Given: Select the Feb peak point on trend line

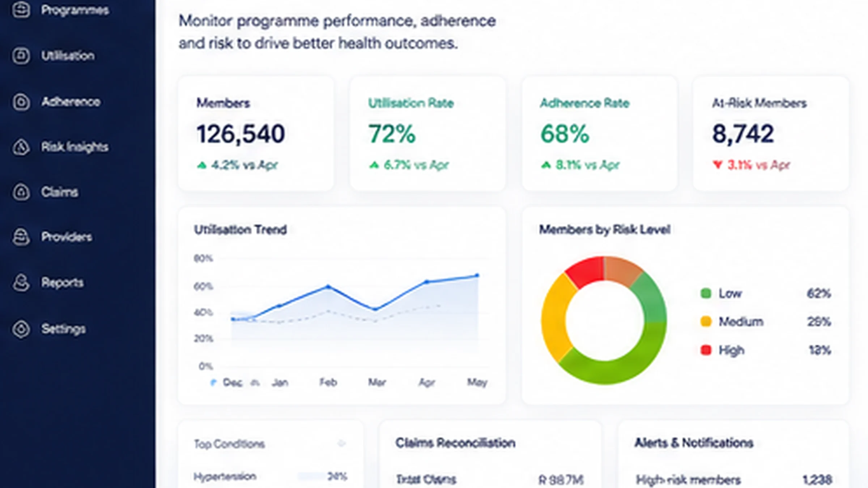Looking at the screenshot, I should (328, 287).
